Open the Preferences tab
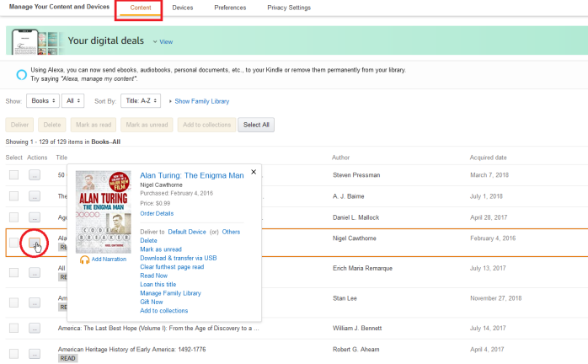 (x=230, y=8)
